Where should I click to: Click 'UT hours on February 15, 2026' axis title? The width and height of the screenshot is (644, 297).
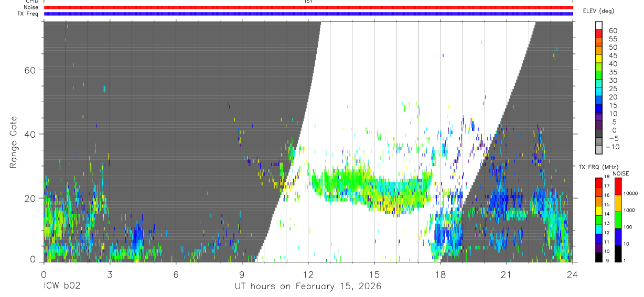308,287
